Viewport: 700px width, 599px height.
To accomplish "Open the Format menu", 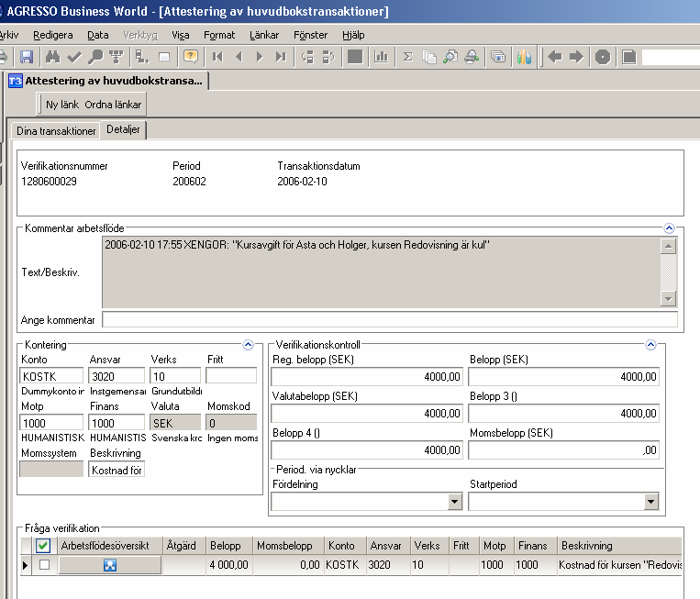I will click(x=219, y=35).
